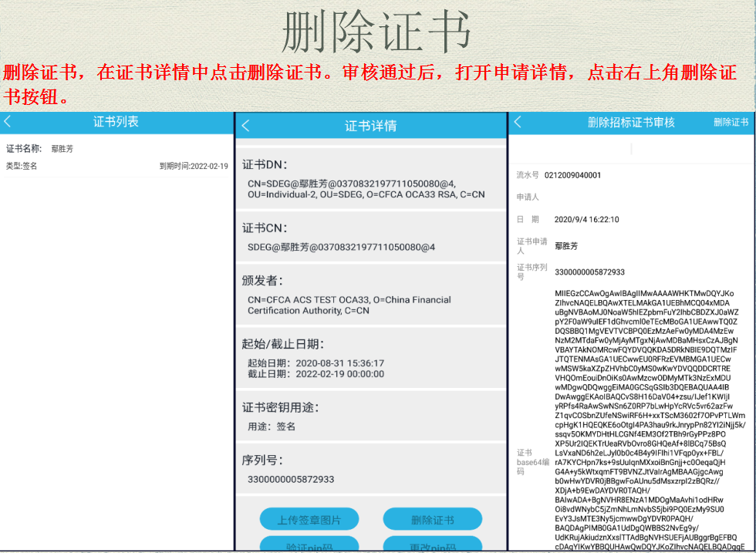756x553 pixels.
Task: Select the 证书CN value SDEG@鄢胜芳
Action: click(x=341, y=248)
